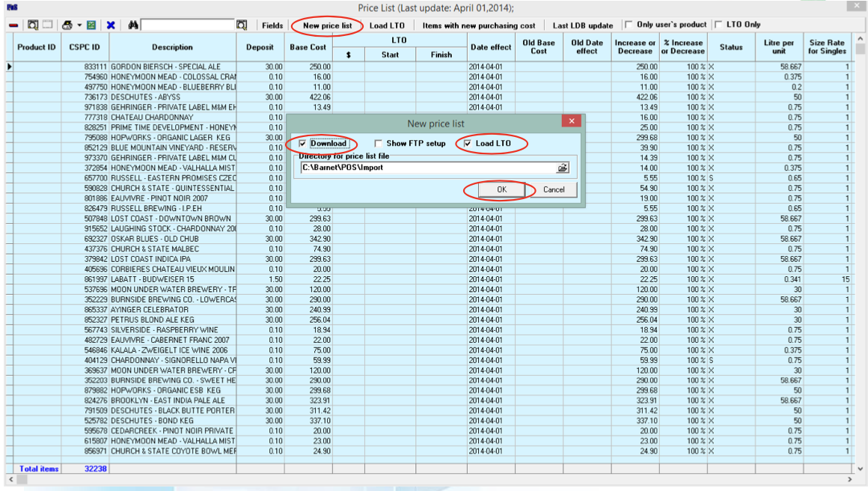868x491 pixels.
Task: Click the directory path input field
Action: point(427,168)
